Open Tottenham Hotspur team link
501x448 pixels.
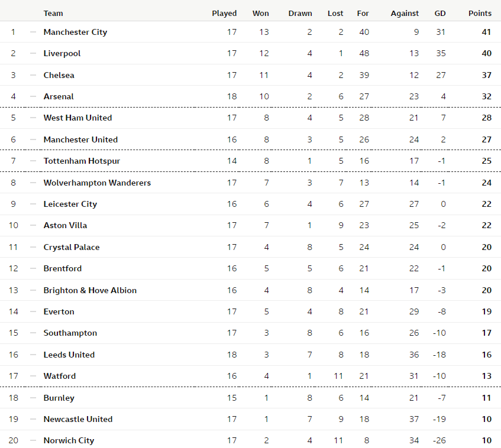point(82,161)
